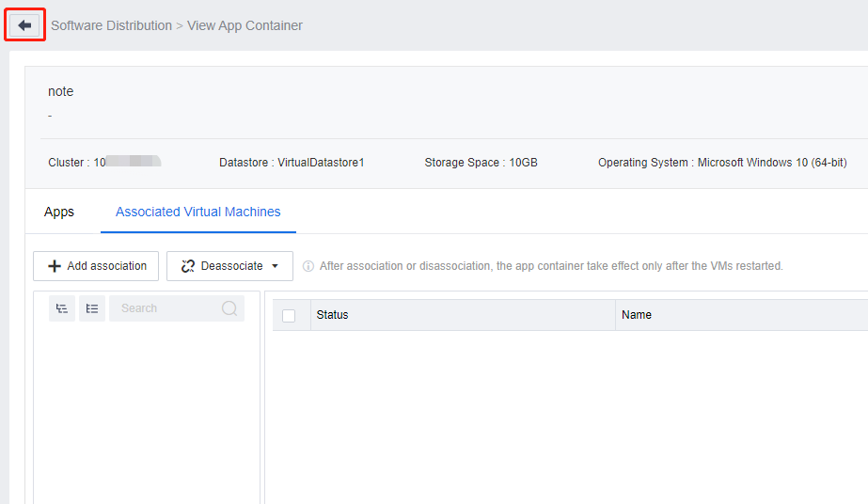
Task: Open the Software Distribution breadcrumb link
Action: pyautogui.click(x=111, y=25)
